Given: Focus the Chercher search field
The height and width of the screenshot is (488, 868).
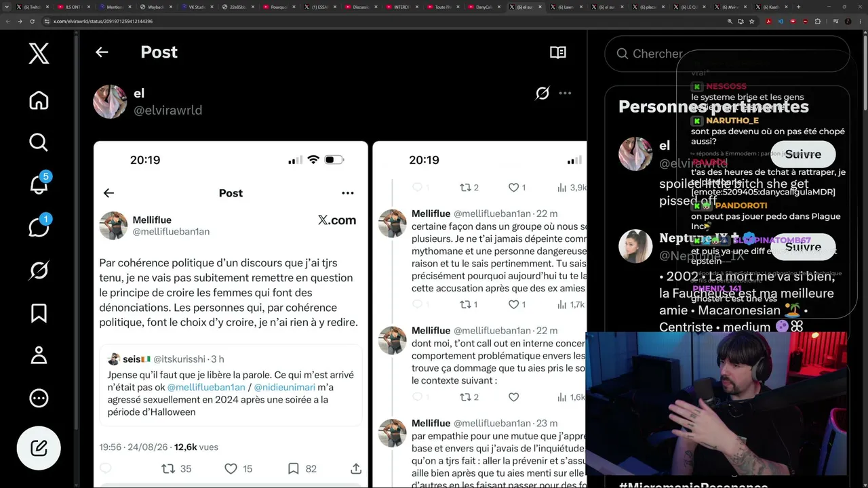Looking at the screenshot, I should coord(727,54).
